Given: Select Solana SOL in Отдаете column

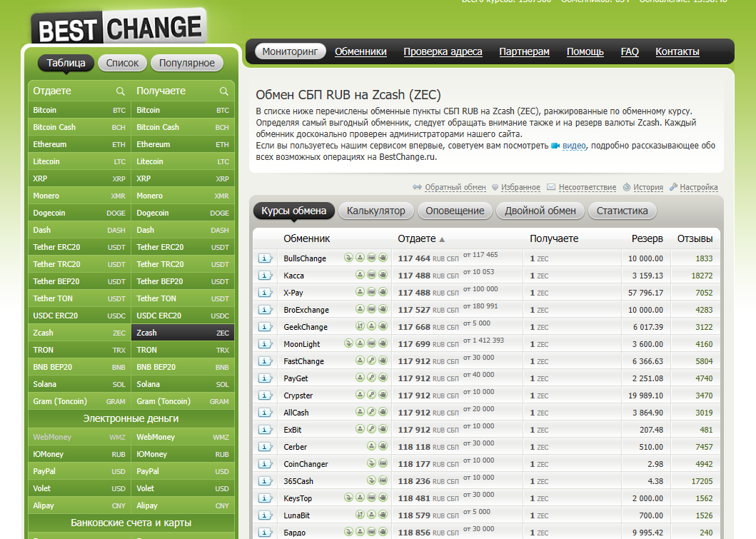Looking at the screenshot, I should click(79, 384).
